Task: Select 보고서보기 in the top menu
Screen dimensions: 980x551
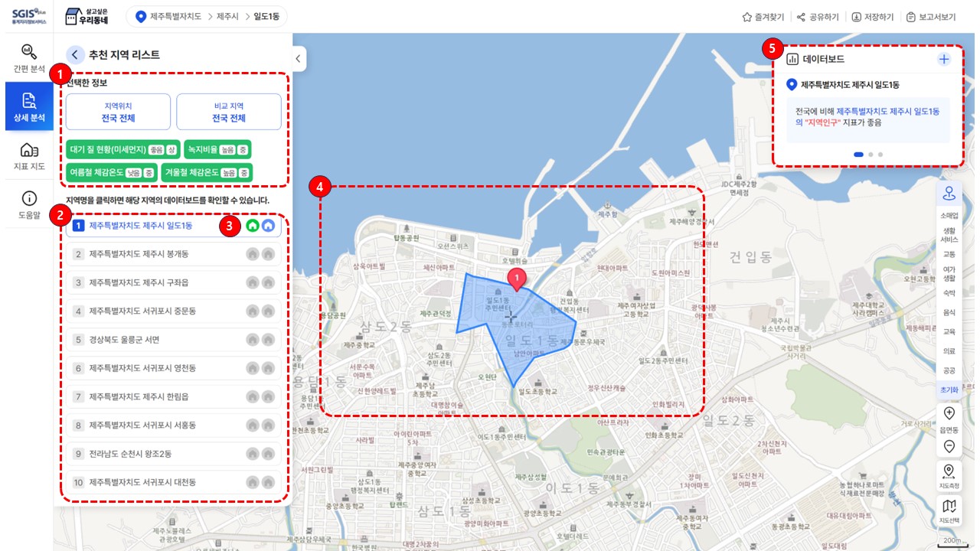Action: point(930,17)
